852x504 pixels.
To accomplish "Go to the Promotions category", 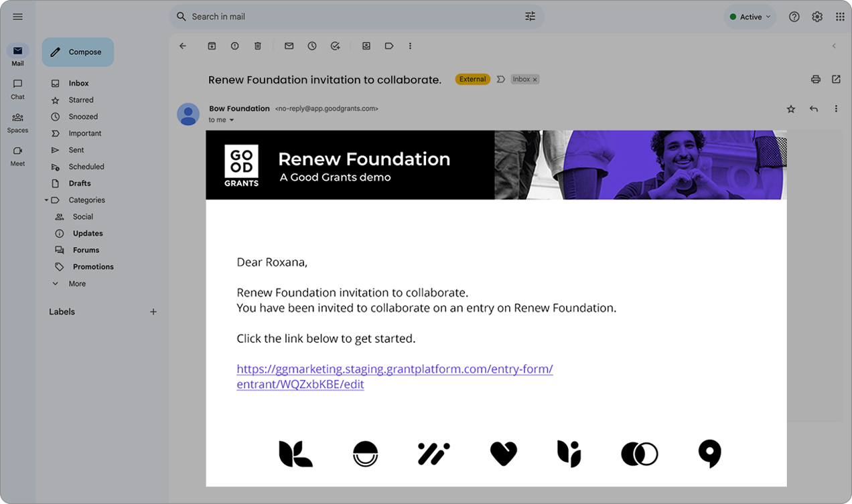I will pyautogui.click(x=93, y=266).
